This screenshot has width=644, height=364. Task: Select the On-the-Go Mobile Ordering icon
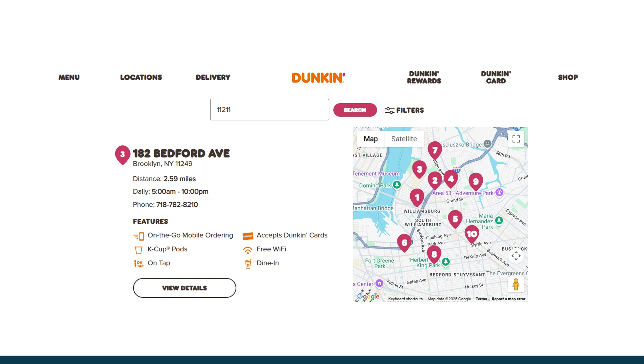click(139, 236)
